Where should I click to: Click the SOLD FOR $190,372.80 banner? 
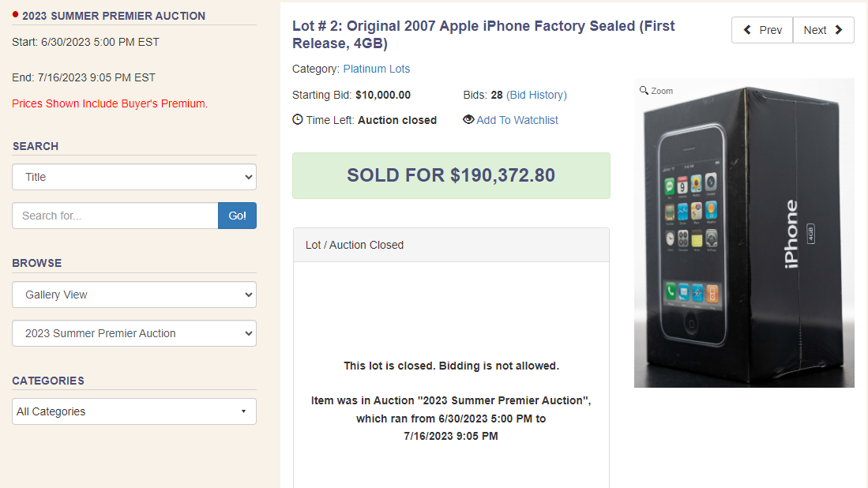point(451,175)
